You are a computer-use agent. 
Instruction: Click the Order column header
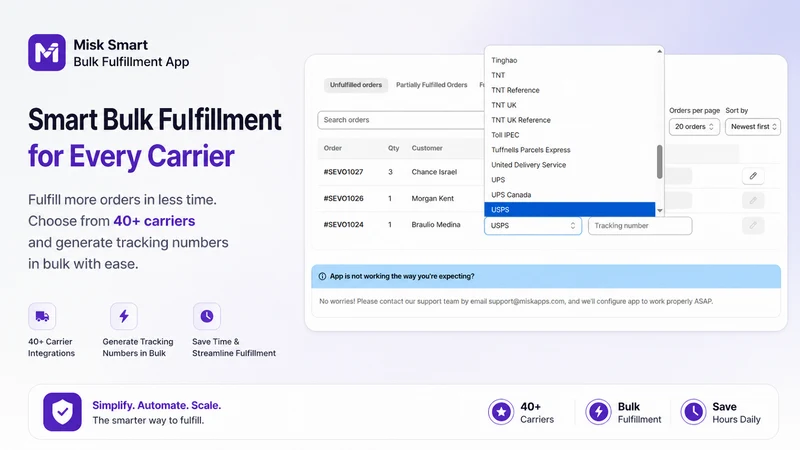[333, 148]
